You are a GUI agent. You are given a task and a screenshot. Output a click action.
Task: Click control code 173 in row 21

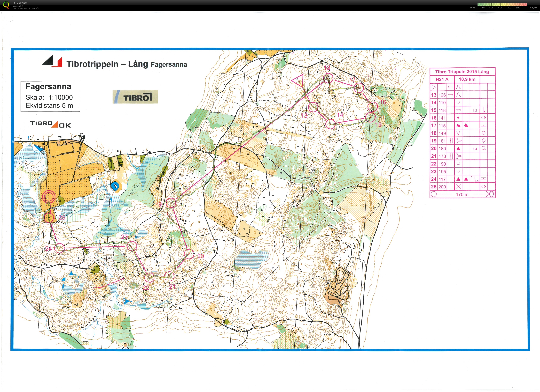pyautogui.click(x=442, y=156)
